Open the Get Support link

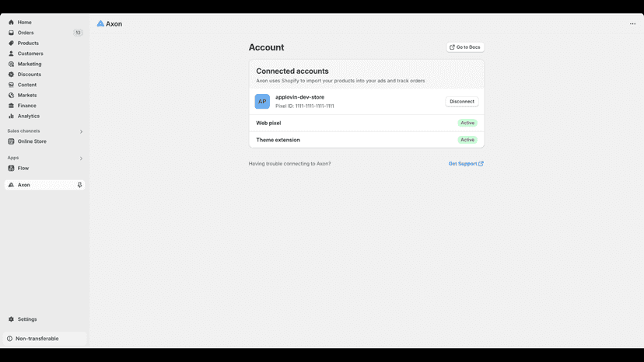click(466, 164)
